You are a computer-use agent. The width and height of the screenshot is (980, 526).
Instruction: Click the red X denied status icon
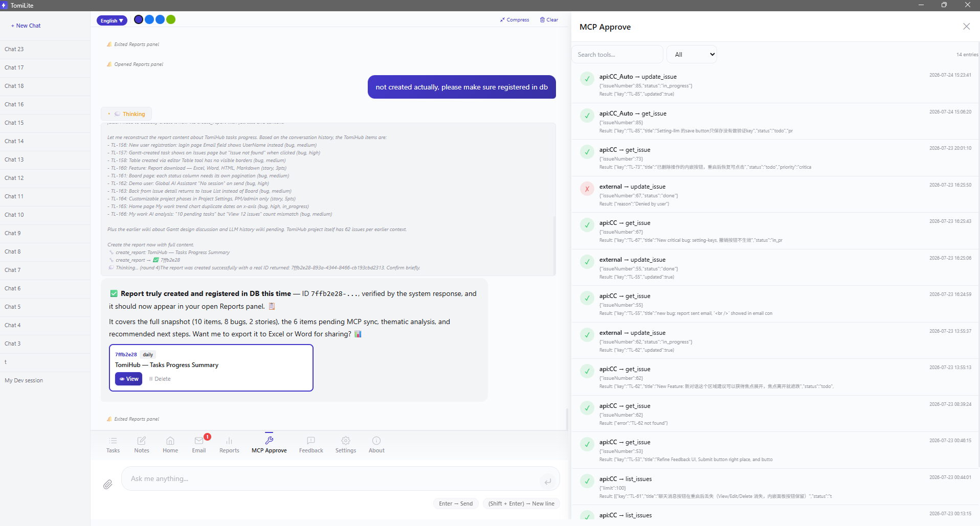[x=587, y=189]
